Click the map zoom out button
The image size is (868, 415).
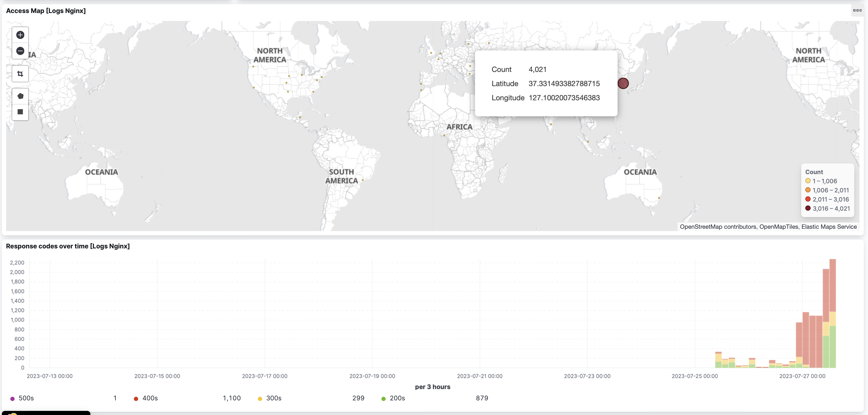20,51
